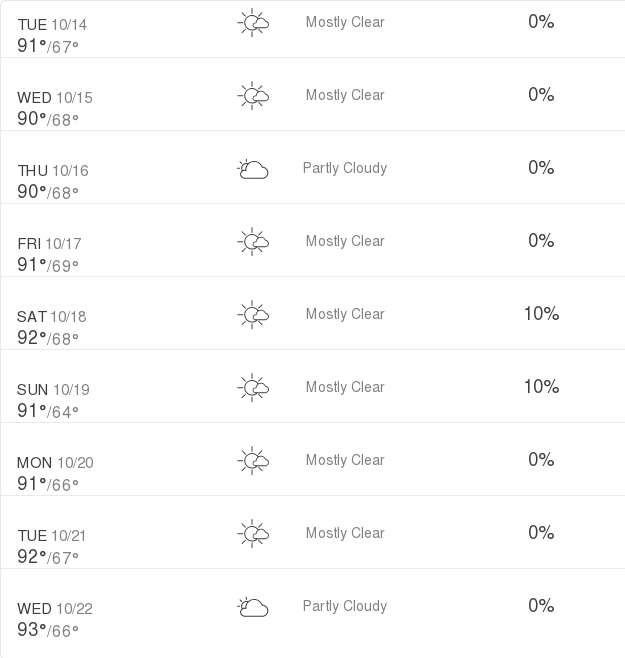Viewport: 625px width, 658px height.
Task: Click the weather icon for Tuesday 10/14
Action: coord(253,23)
